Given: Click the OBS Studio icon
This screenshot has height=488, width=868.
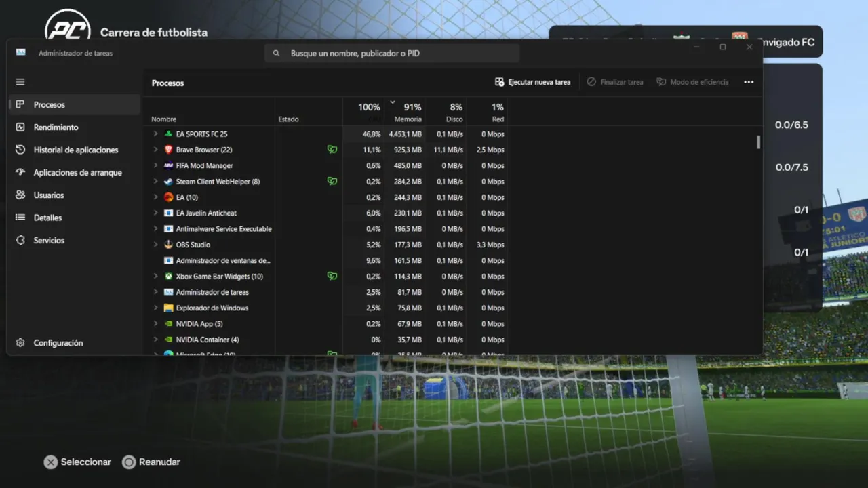Looking at the screenshot, I should pyautogui.click(x=168, y=245).
